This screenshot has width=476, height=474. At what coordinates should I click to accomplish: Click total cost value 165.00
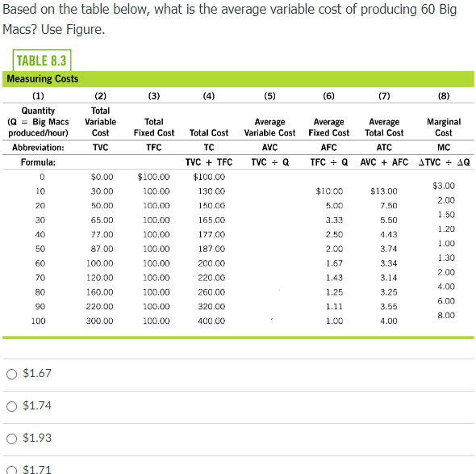tap(211, 220)
